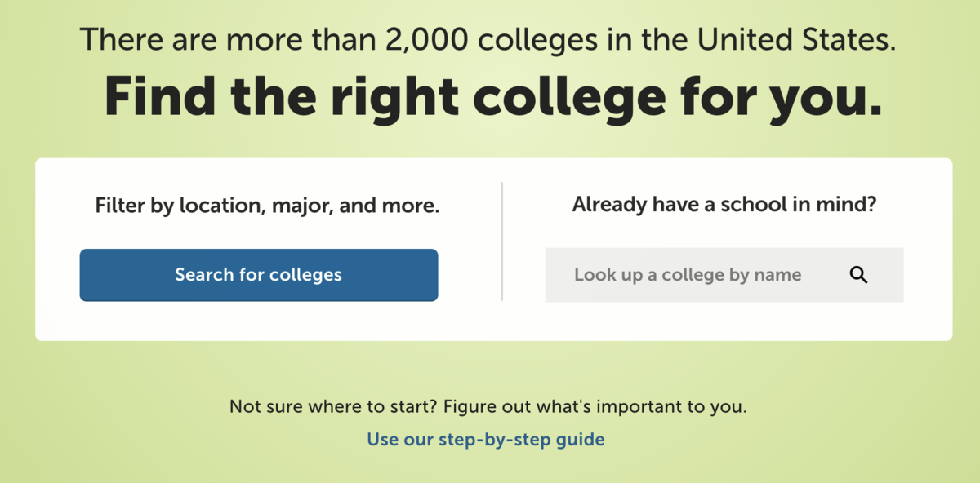The width and height of the screenshot is (980, 483).
Task: Open the Use our step-by-step guide link
Action: coord(486,440)
